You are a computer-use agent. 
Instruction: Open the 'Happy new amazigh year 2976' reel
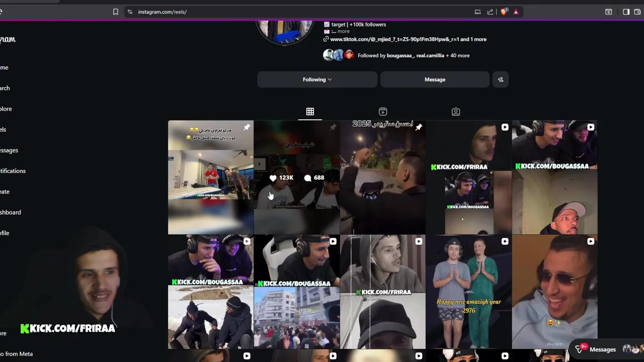click(x=469, y=292)
